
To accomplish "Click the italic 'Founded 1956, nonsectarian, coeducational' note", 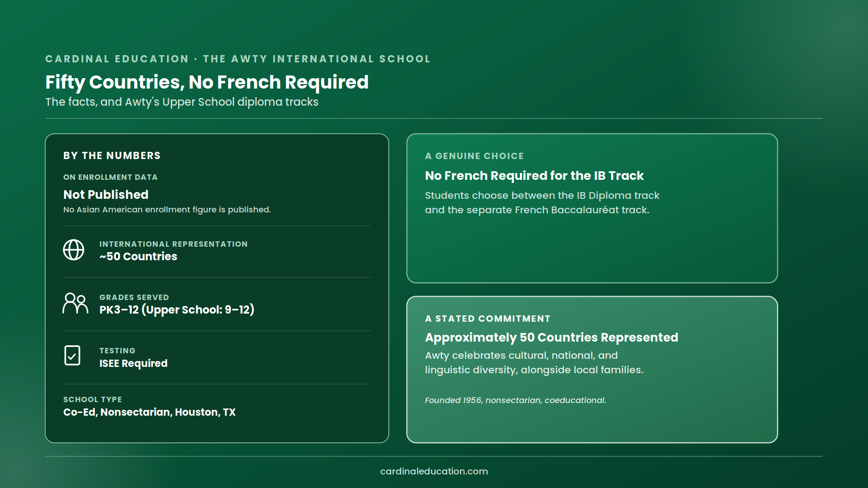I will pos(515,400).
